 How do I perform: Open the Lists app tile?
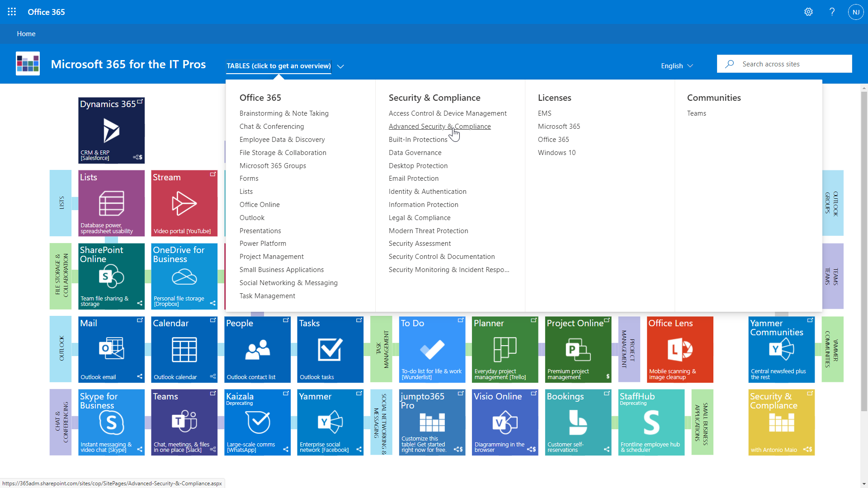[111, 203]
